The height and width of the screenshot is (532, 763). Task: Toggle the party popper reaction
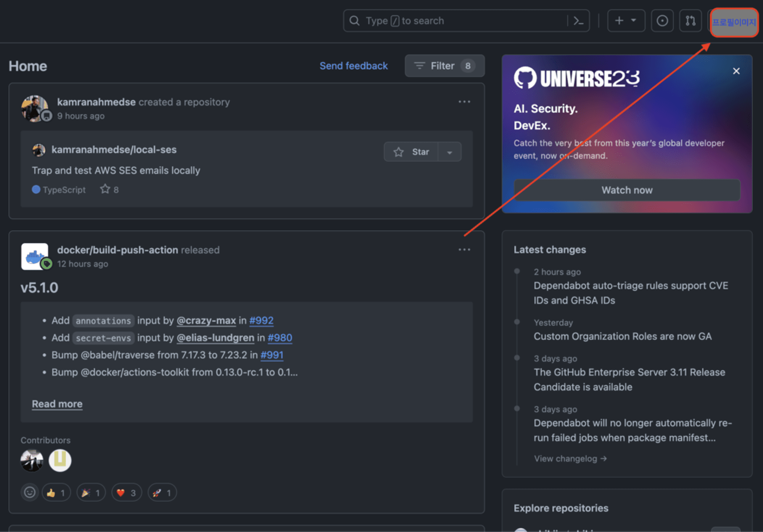coord(91,493)
